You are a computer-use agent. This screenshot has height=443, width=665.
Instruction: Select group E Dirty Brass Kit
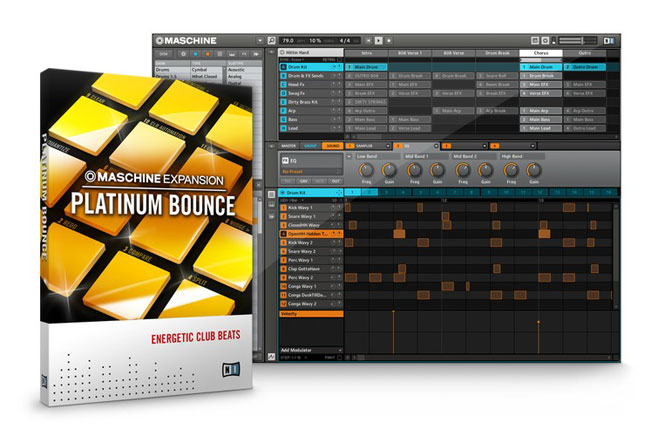(x=311, y=102)
